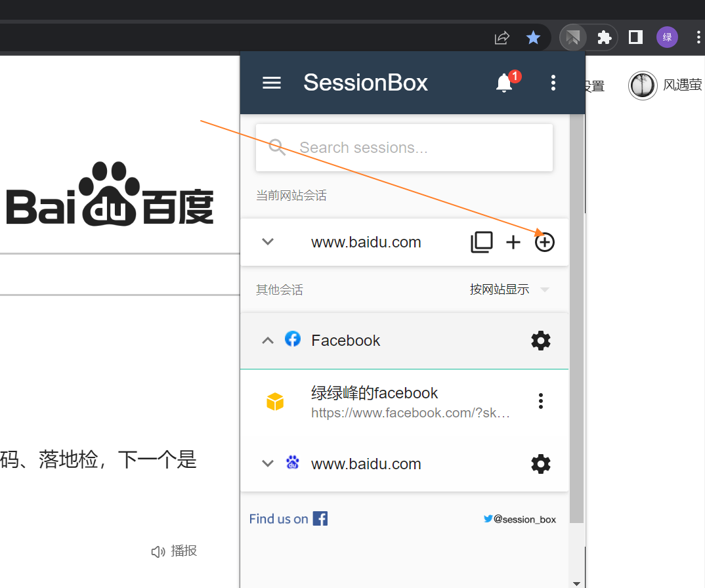The image size is (705, 588).
Task: Open the Facebook group settings gear
Action: [x=540, y=341]
